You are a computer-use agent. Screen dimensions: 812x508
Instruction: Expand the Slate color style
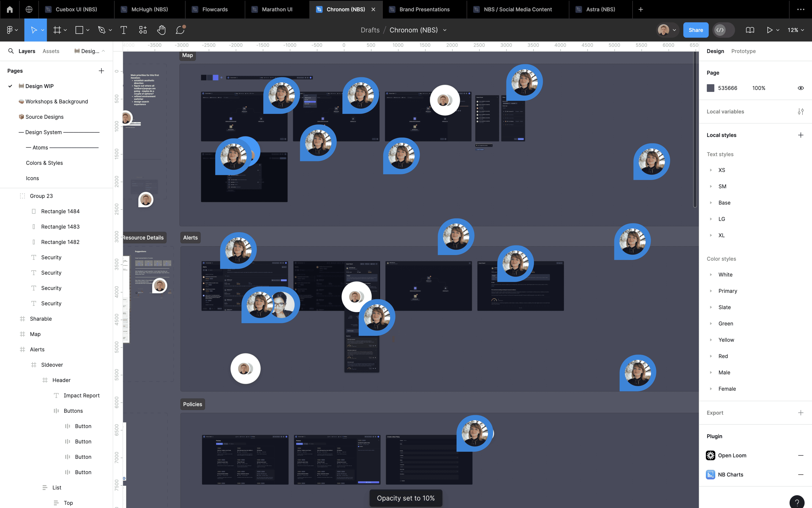pyautogui.click(x=711, y=307)
